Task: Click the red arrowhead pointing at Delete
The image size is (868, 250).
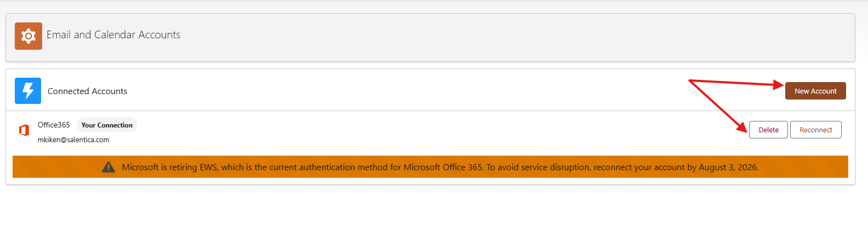Action: tap(741, 128)
